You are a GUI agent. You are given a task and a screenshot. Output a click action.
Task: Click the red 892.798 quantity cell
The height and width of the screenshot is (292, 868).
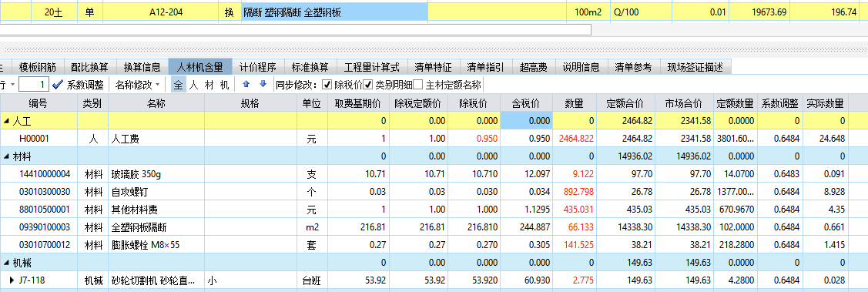[575, 192]
